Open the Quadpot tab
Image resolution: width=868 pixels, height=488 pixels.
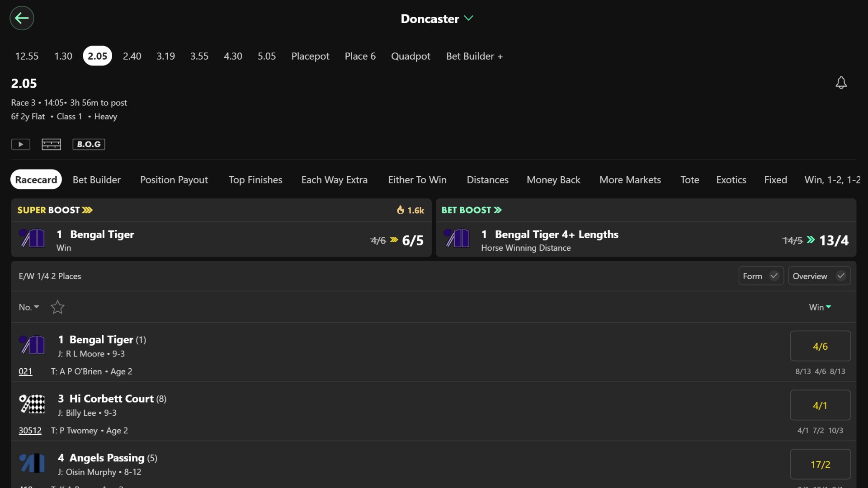pyautogui.click(x=410, y=56)
